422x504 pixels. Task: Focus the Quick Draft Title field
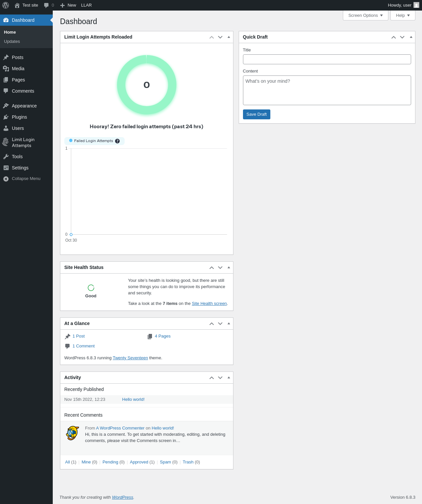click(327, 59)
